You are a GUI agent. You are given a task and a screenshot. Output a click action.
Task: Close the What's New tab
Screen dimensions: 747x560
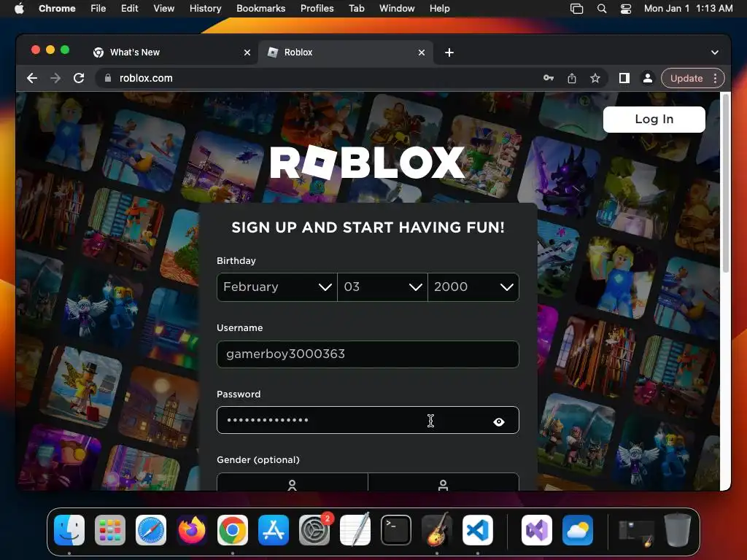[x=247, y=52]
